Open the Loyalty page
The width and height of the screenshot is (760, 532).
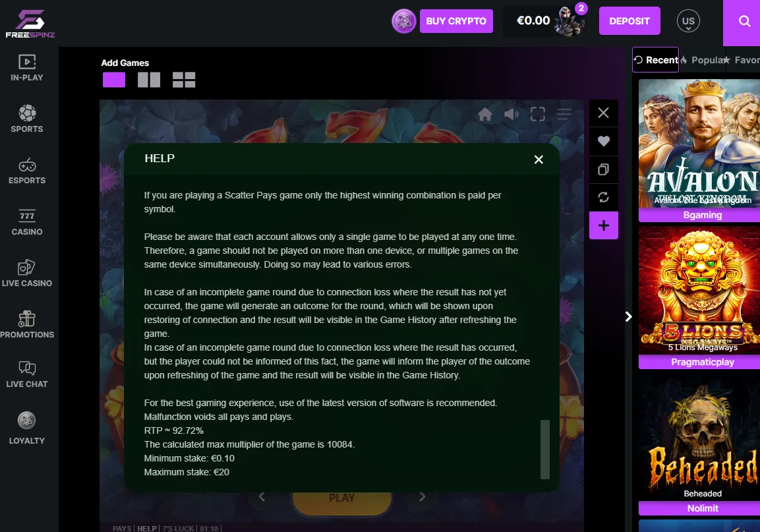27,429
